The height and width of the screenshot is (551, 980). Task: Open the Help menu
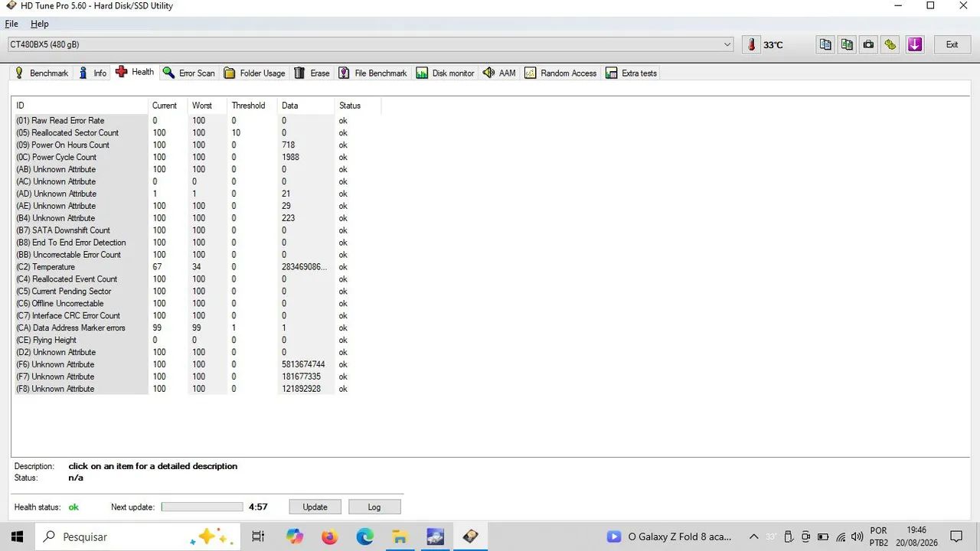tap(39, 24)
